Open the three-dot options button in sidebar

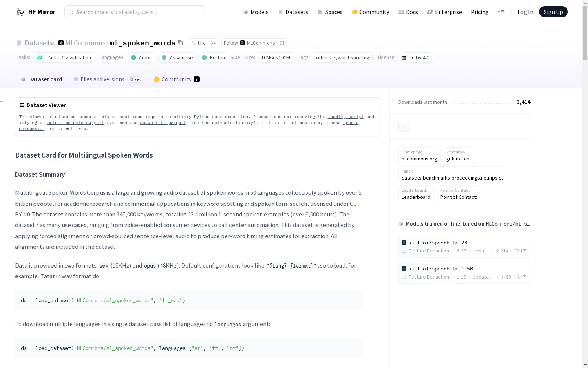404,127
